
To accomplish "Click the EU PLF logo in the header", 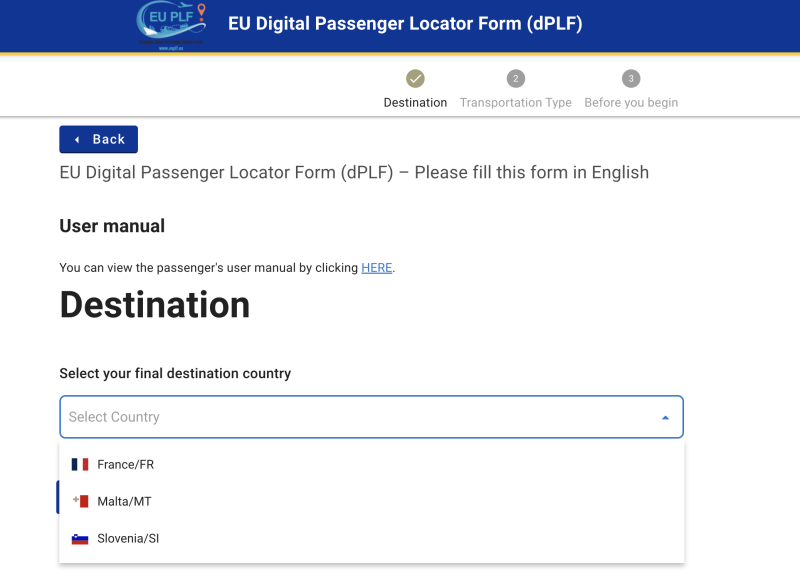I will coord(172,26).
